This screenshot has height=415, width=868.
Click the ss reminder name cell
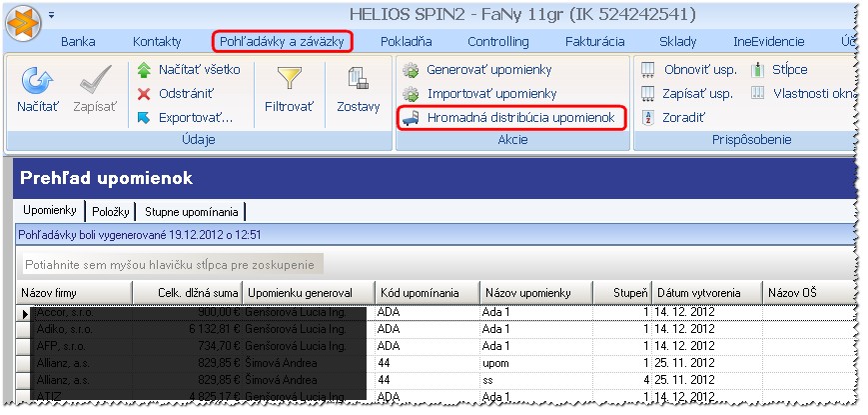(535, 380)
